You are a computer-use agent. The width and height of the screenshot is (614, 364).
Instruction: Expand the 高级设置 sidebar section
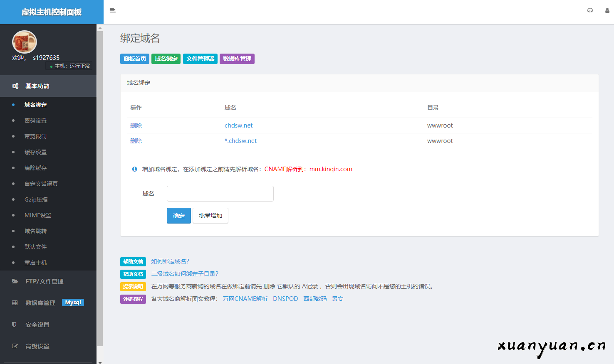(48, 346)
